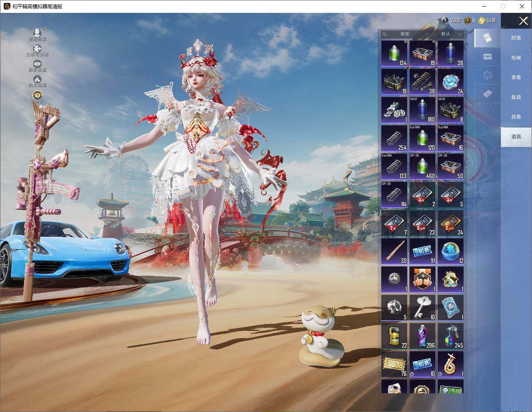The width and height of the screenshot is (532, 412).
Task: Select the calendar sub-category icon
Action: (488, 57)
